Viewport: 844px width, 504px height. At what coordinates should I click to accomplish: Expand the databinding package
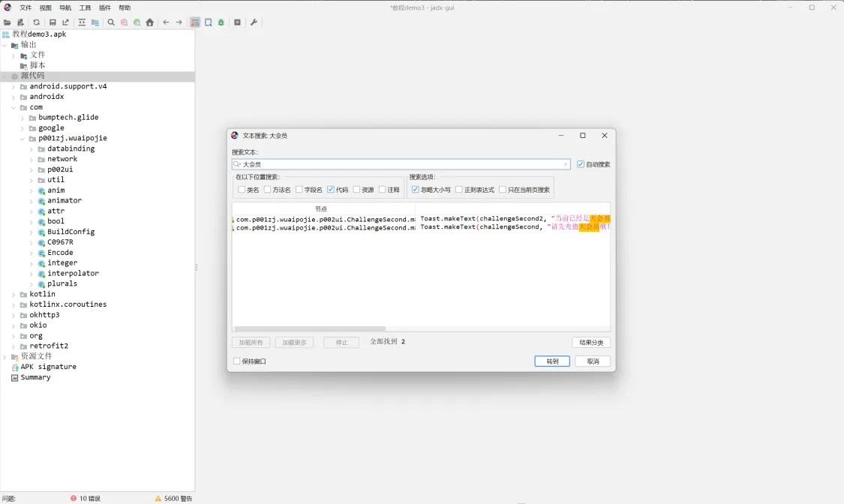click(31, 149)
